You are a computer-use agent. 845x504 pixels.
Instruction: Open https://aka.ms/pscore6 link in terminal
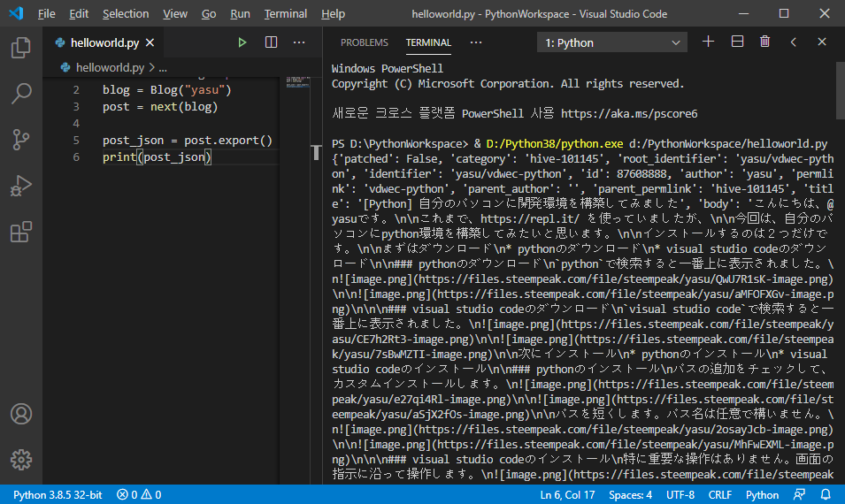pos(629,113)
